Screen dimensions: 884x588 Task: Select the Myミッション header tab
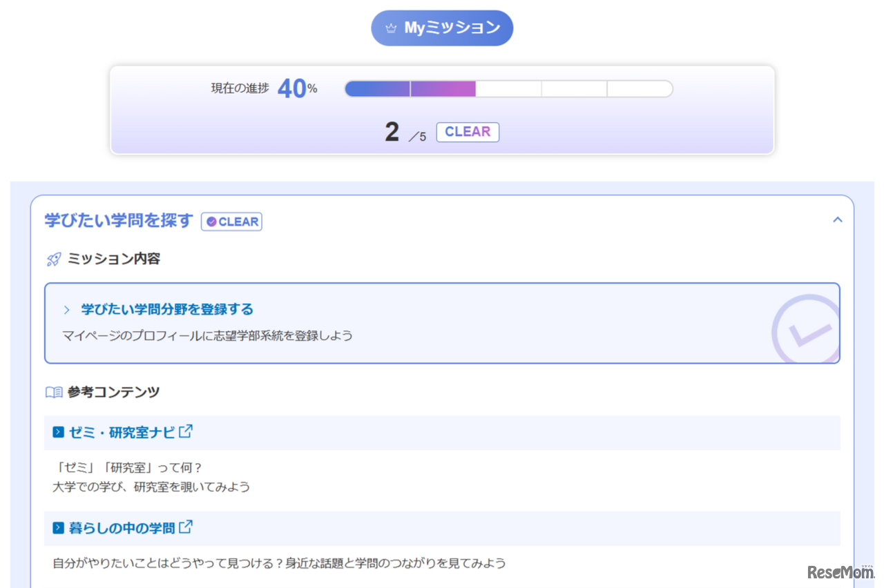(442, 27)
